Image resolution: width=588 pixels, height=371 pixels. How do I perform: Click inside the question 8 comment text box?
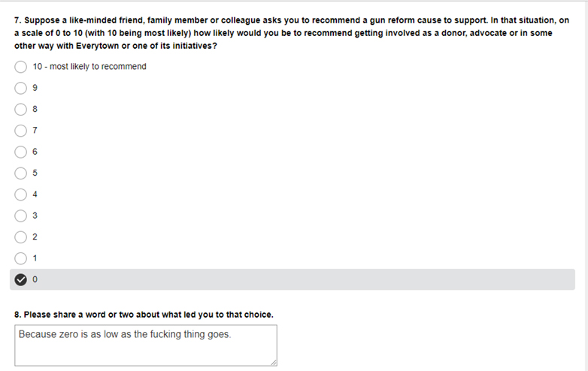(x=146, y=345)
